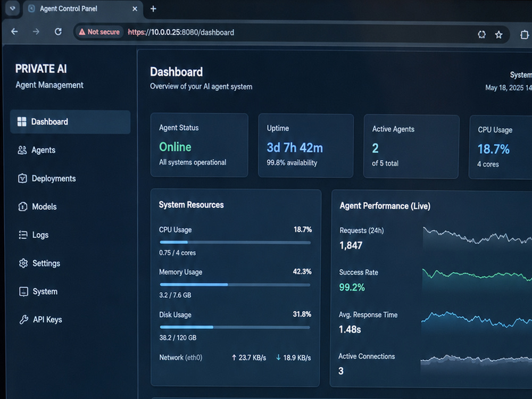Select the Agent Status card
This screenshot has height=399, width=532.
coord(199,145)
